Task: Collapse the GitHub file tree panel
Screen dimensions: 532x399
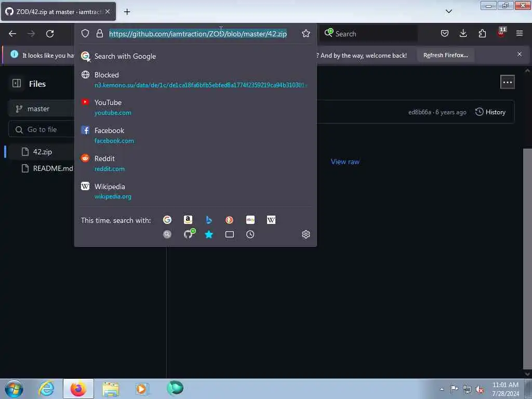Action: 17,84
